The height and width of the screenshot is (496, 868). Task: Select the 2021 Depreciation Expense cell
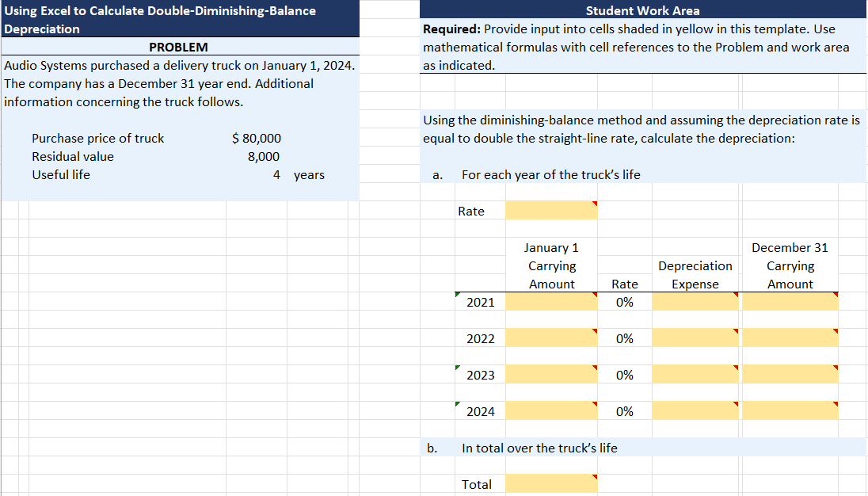(x=695, y=301)
